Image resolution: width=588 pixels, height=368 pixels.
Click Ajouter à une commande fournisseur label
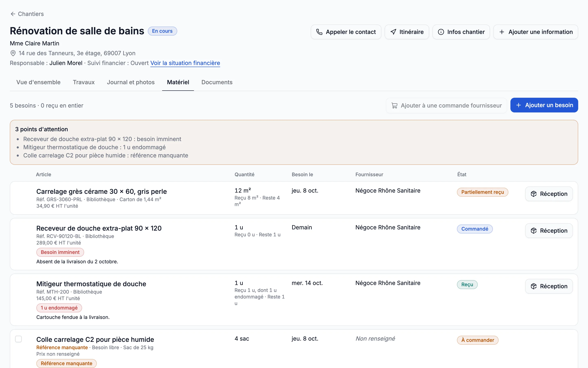(x=451, y=106)
